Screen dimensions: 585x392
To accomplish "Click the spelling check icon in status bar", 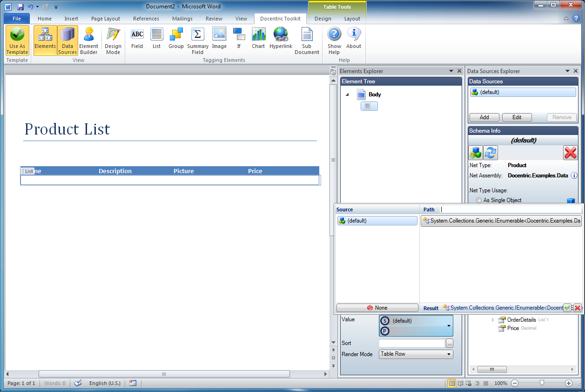I will click(78, 383).
